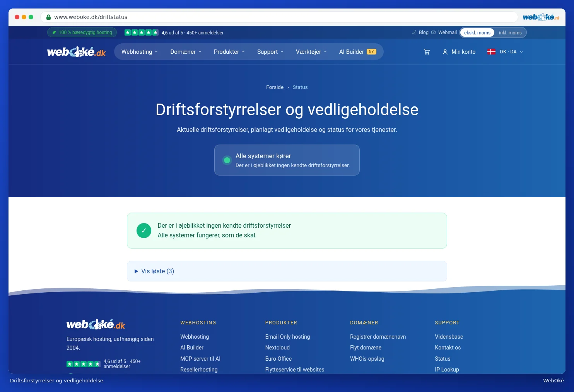Image resolution: width=574 pixels, height=392 pixels.
Task: Click the green leaf hosting icon
Action: pyautogui.click(x=55, y=32)
